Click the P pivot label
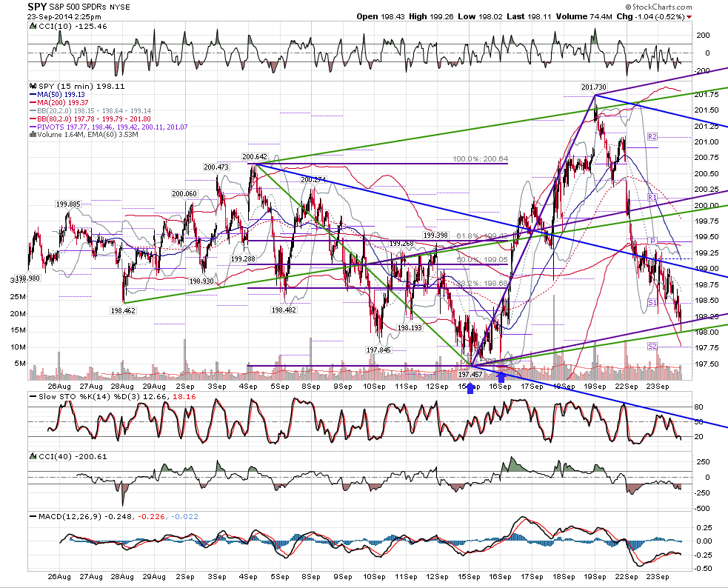 (652, 241)
